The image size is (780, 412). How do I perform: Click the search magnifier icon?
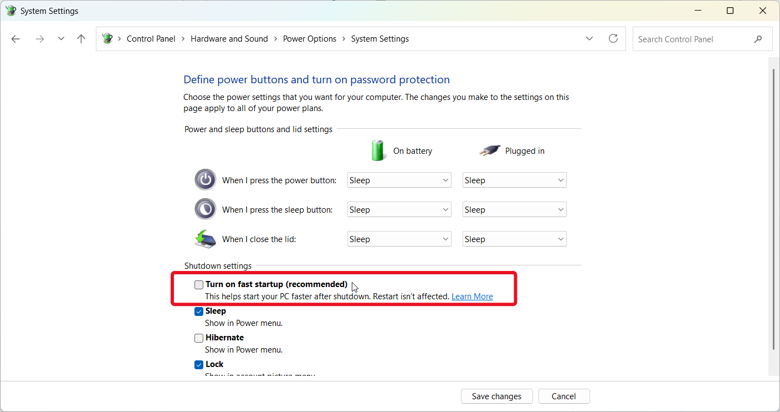click(x=758, y=39)
